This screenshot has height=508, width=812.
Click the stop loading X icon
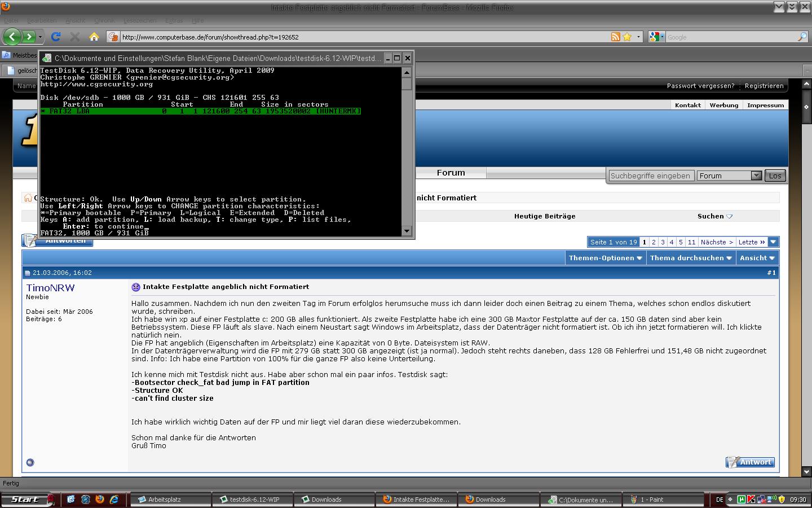[74, 37]
